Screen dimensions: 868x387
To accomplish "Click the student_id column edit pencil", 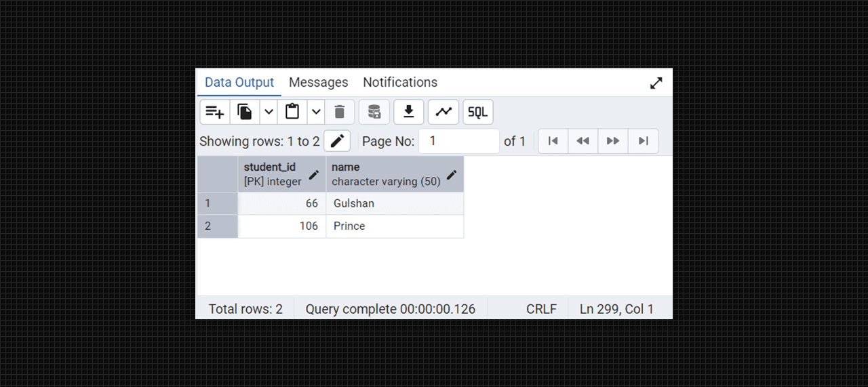I will pos(313,174).
